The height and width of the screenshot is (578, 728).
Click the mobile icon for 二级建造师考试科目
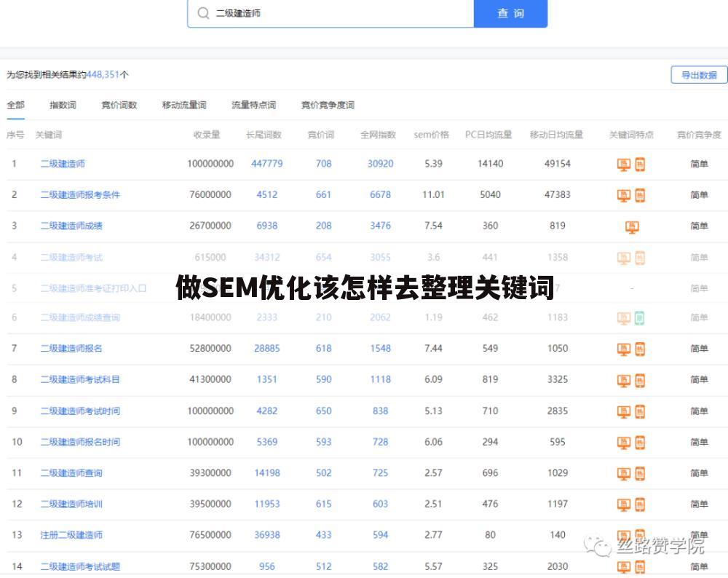click(x=640, y=380)
